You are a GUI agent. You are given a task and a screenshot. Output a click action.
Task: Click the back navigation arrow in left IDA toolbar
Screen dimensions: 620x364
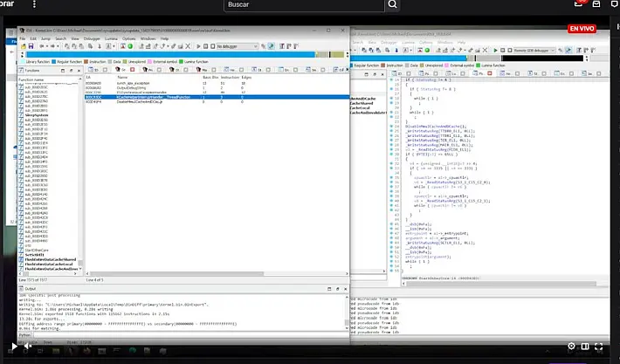coord(42,46)
